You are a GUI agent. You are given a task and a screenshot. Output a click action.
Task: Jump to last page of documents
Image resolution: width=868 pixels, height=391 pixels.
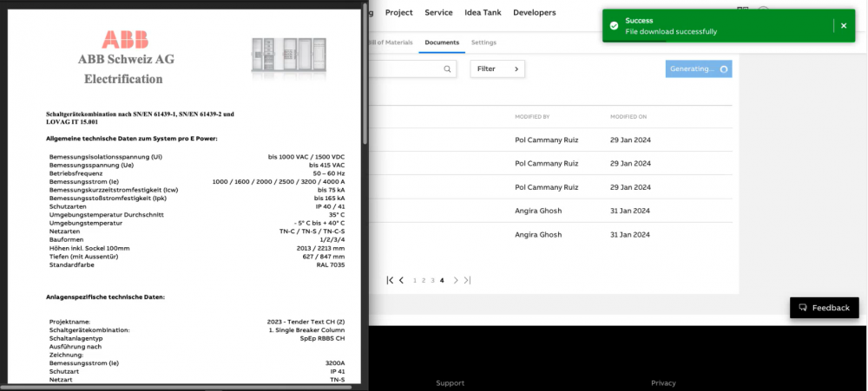[x=467, y=280]
